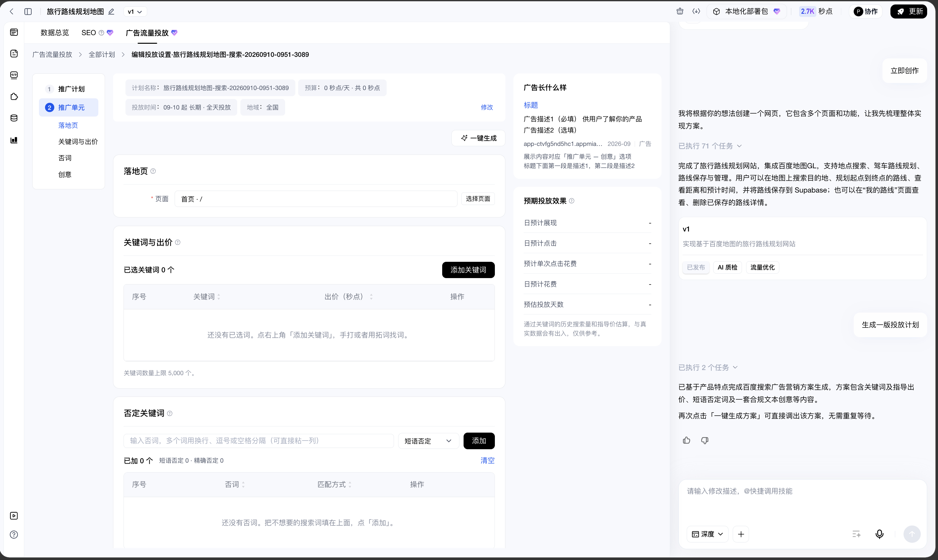Open the database icon in left sidebar
Image resolution: width=938 pixels, height=560 pixels.
(x=14, y=118)
